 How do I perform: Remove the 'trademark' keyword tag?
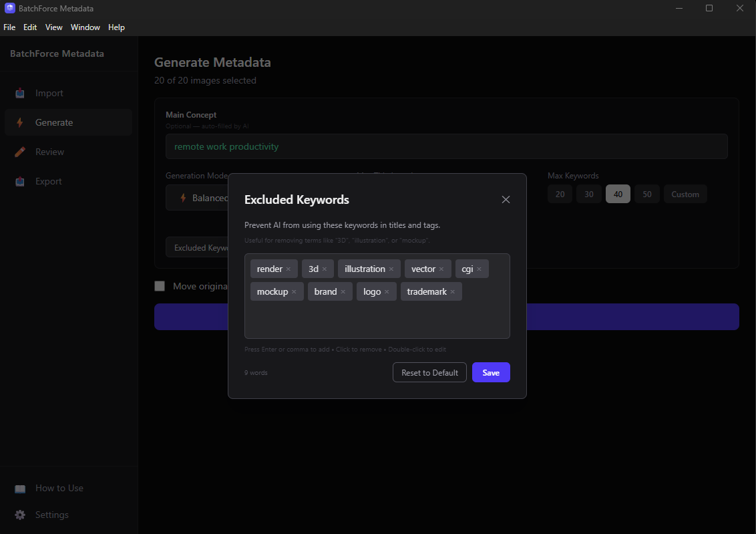(x=453, y=292)
